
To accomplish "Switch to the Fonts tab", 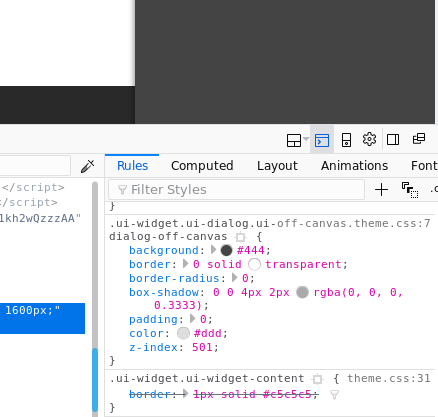I will point(424,166).
